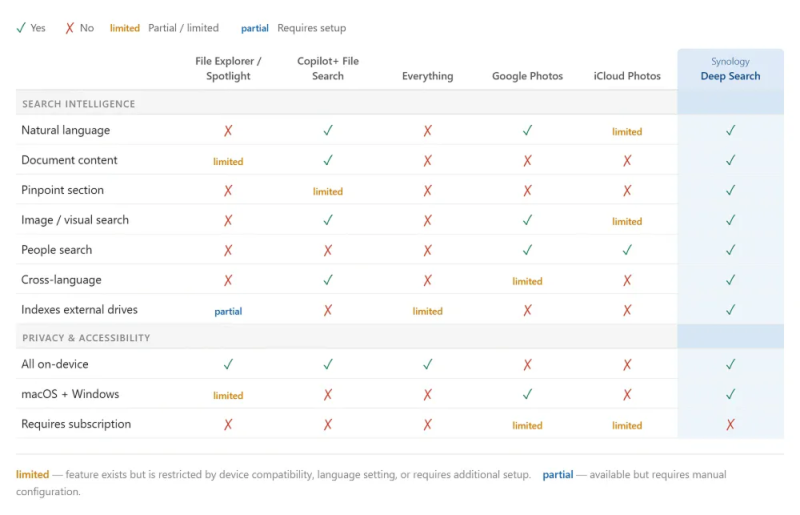Click the orange 'limited' word in the footnote

click(x=33, y=475)
